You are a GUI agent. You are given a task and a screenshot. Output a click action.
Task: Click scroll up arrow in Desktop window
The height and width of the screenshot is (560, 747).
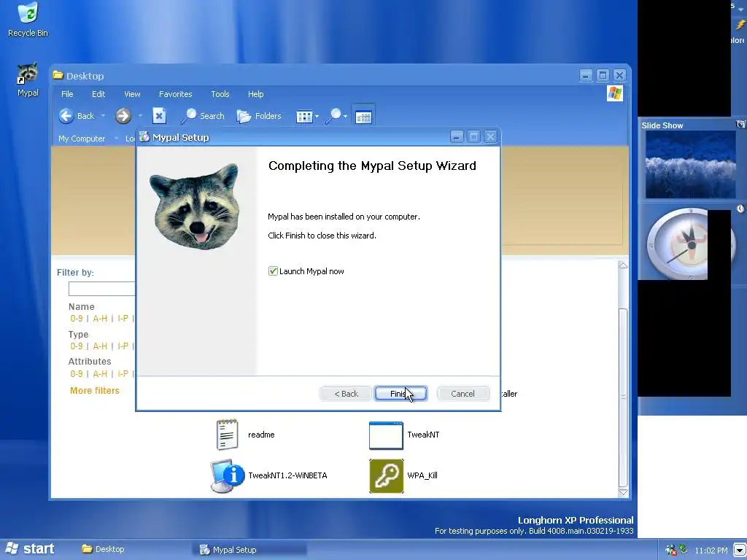click(623, 265)
